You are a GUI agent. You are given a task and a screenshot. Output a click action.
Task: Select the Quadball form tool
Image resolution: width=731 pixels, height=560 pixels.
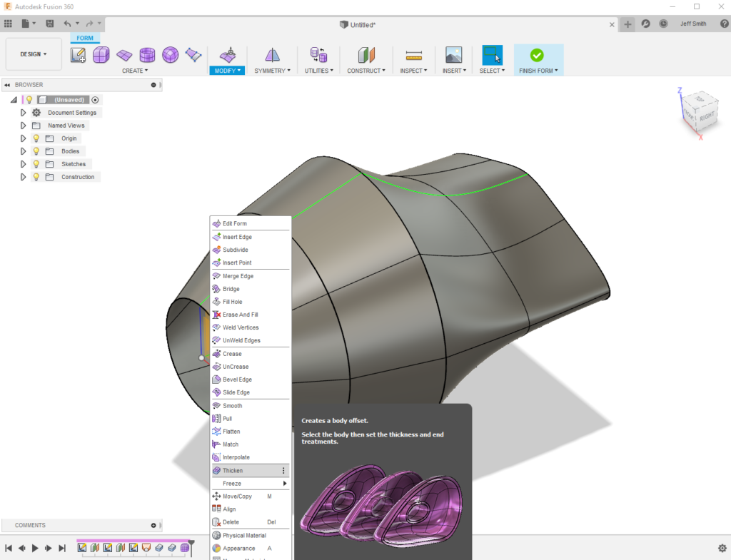(170, 55)
